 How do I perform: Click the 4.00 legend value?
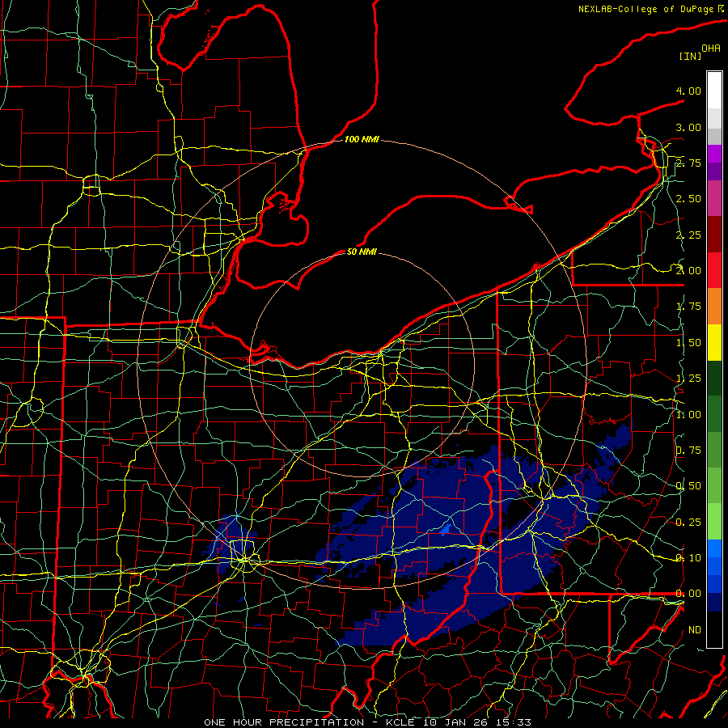tap(688, 91)
